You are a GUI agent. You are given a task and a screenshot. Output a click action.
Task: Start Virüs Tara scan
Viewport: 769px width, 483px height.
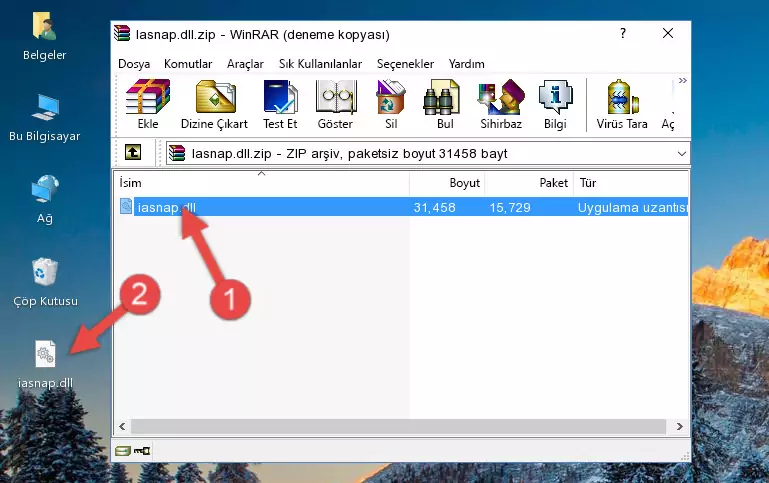622,104
